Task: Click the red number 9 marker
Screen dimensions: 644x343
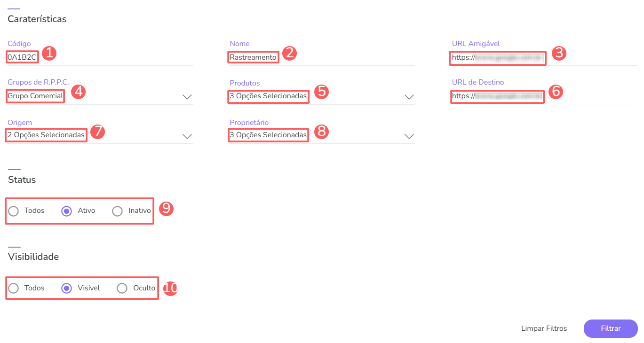Action: click(167, 208)
